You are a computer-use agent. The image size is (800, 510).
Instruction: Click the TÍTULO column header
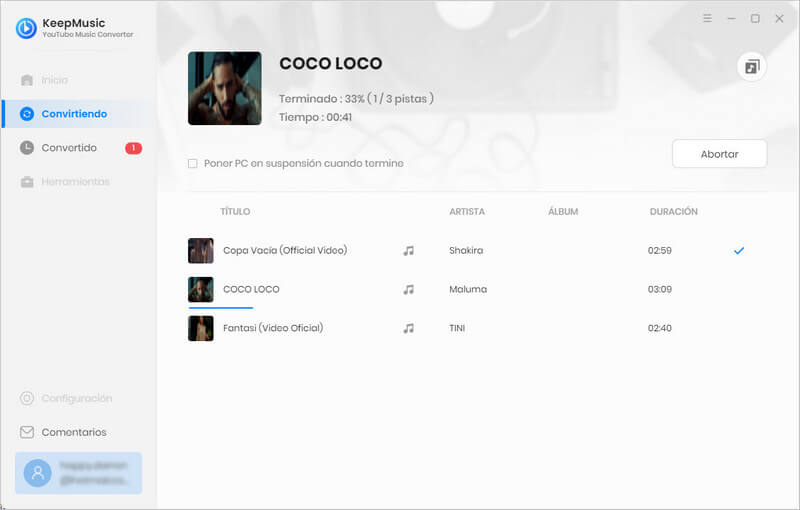[x=235, y=211]
